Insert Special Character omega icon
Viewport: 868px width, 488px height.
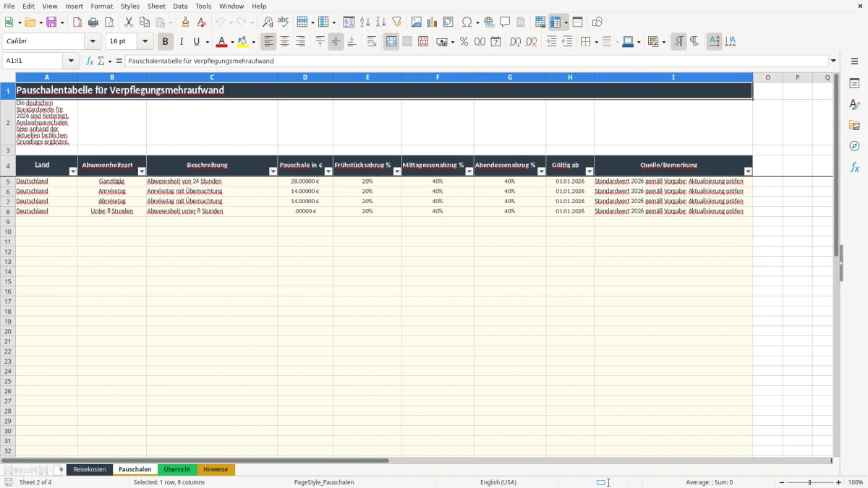pyautogui.click(x=467, y=22)
